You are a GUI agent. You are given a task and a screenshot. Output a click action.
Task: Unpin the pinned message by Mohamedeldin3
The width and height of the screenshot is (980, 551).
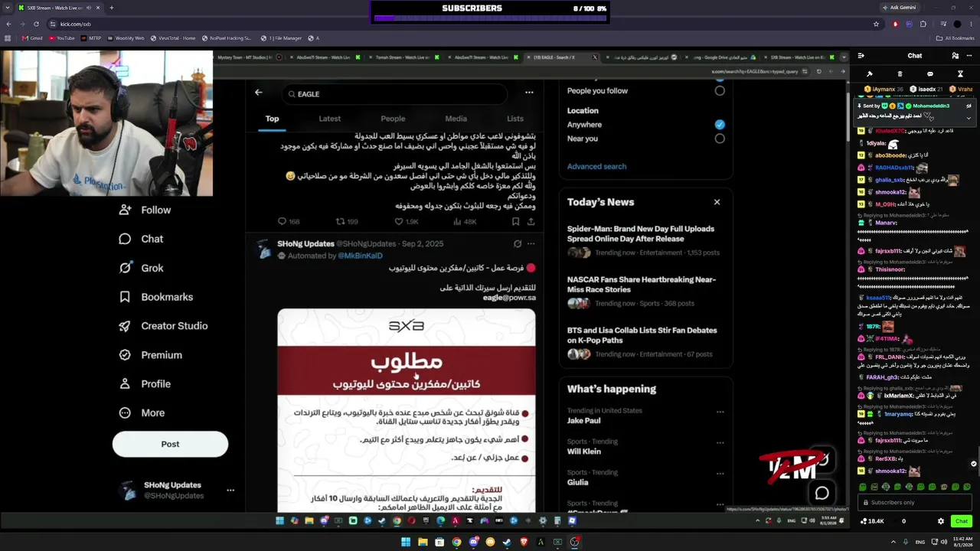pos(969,106)
